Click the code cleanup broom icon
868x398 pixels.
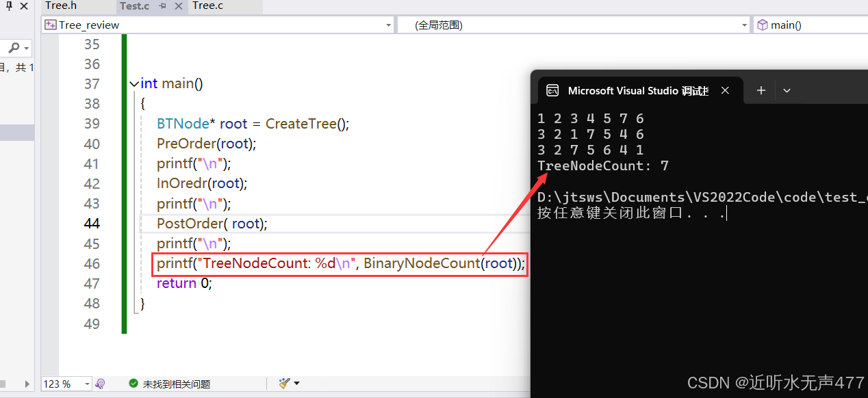285,384
